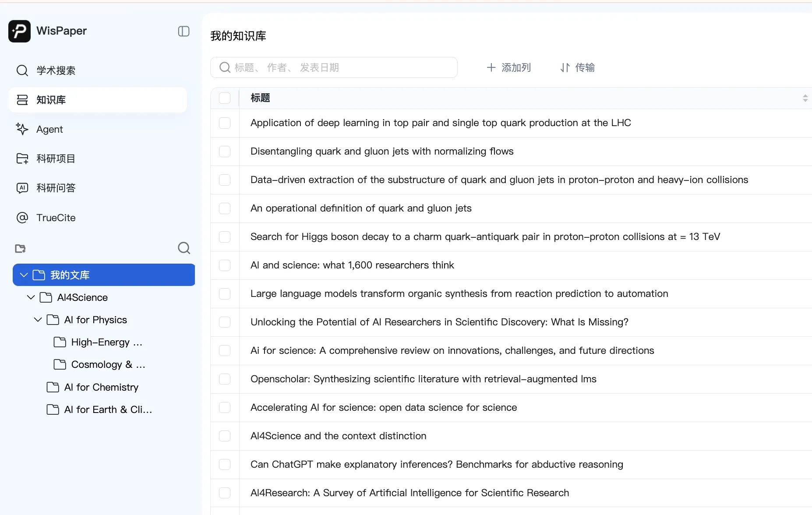
Task: Click the folder search magnifier icon
Action: [x=184, y=248]
